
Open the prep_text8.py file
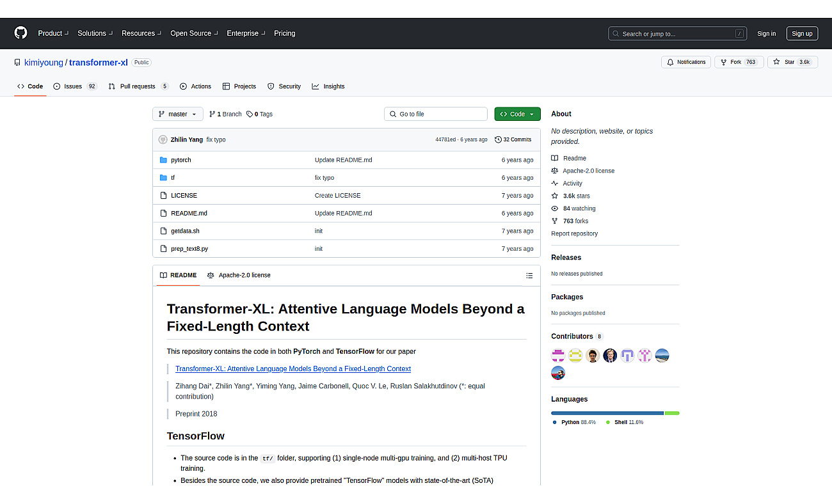(x=189, y=249)
